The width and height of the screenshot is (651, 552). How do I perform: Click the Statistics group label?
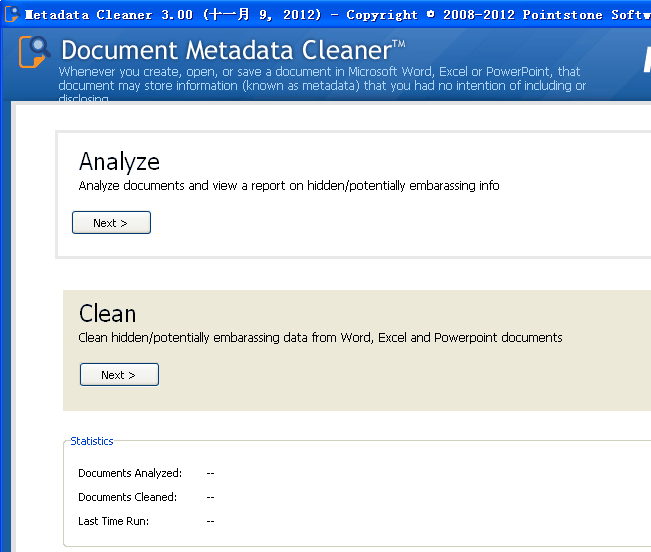point(92,441)
